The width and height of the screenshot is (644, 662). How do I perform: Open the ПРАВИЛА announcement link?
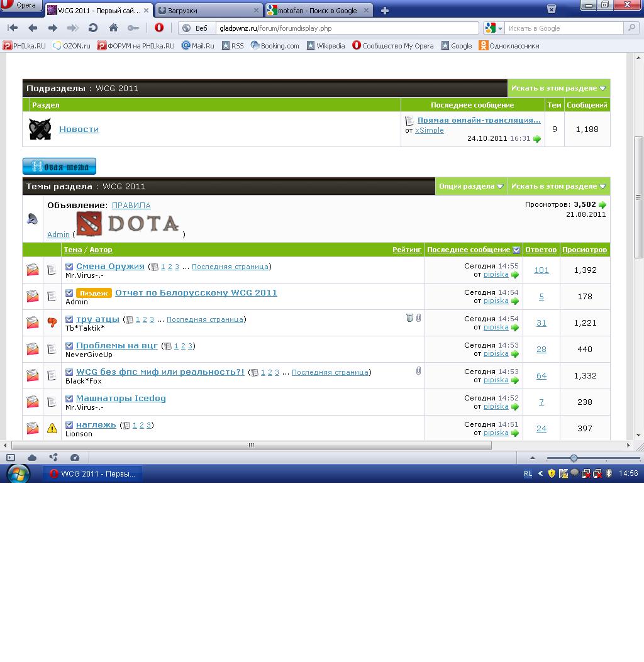131,205
